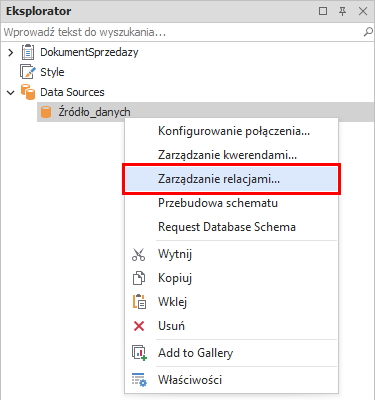Pin the Eksplorator panel
The height and width of the screenshot is (400, 375).
coord(342,11)
